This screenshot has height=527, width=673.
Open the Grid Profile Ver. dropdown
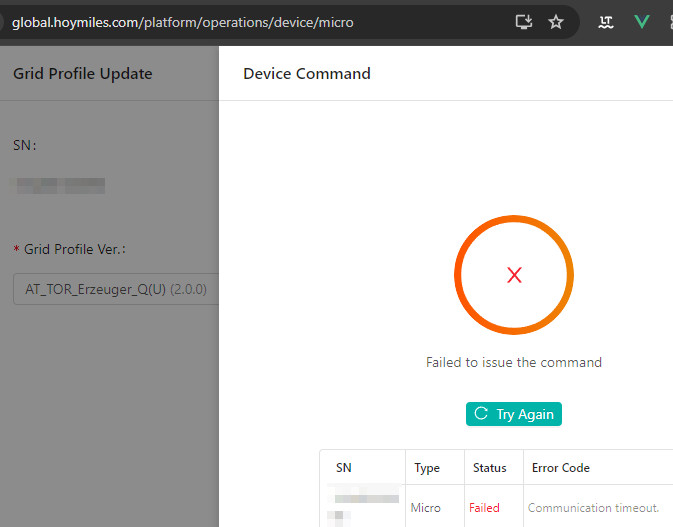(115, 289)
